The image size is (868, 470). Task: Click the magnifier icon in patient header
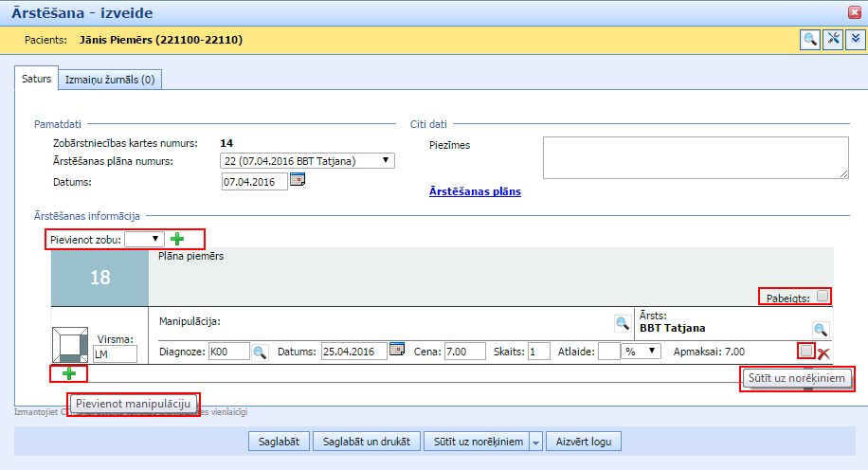[x=810, y=39]
